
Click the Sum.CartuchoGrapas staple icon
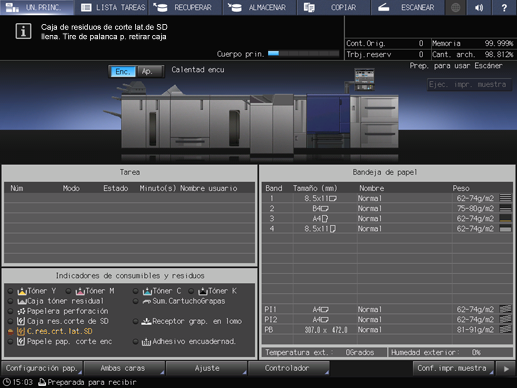[147, 301]
